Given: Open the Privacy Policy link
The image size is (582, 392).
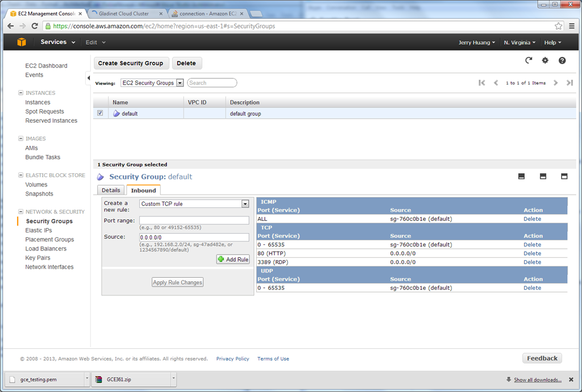Looking at the screenshot, I should [x=232, y=358].
